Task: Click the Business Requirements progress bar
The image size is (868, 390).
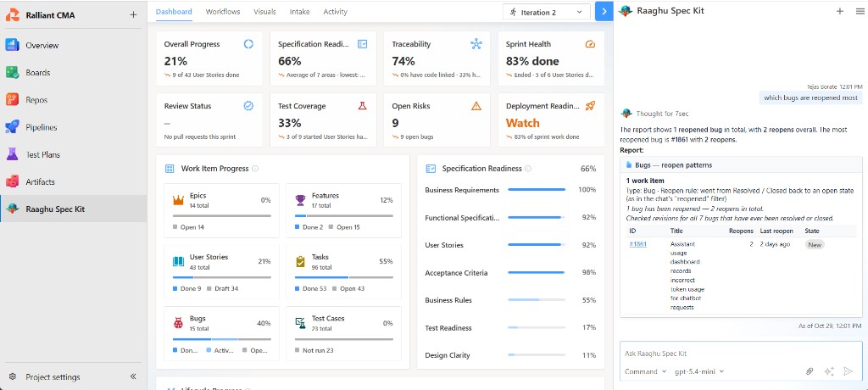Action: pyautogui.click(x=537, y=190)
